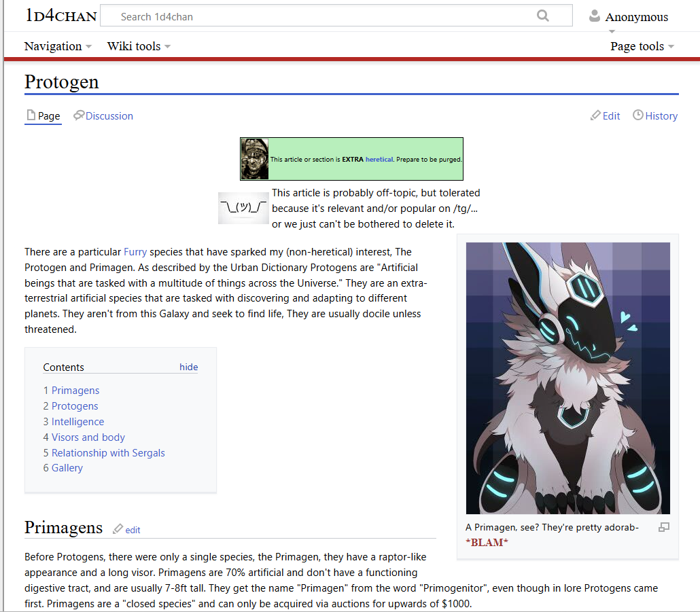Click the page document icon beside Page

tap(31, 115)
